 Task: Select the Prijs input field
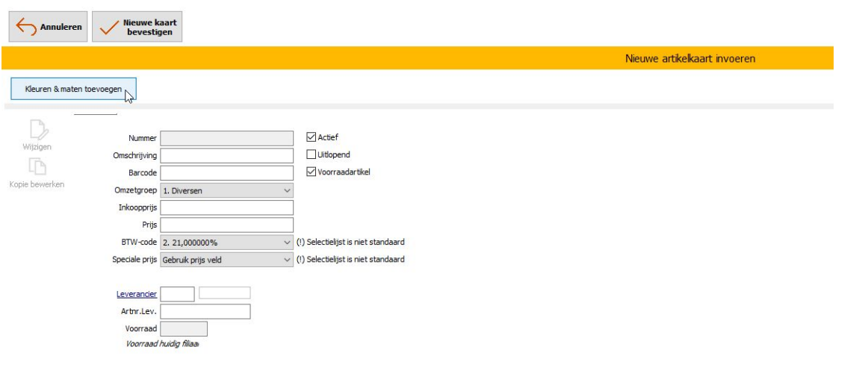click(227, 225)
